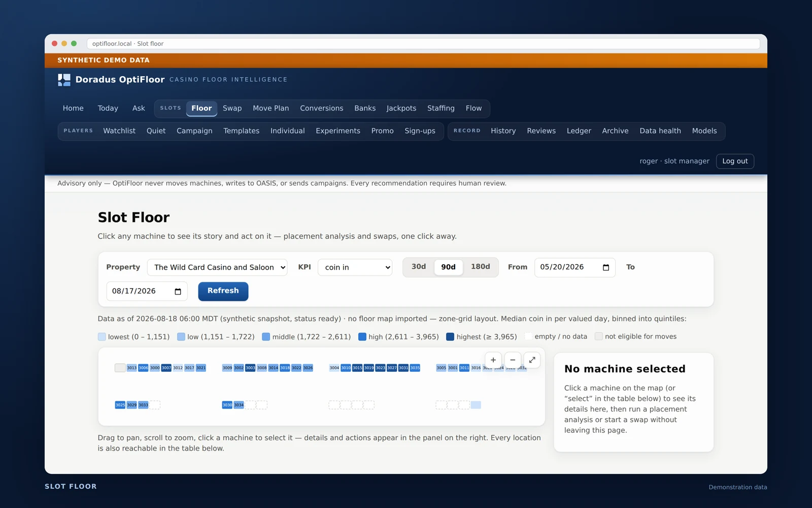Go to the Swap tab

click(232, 108)
